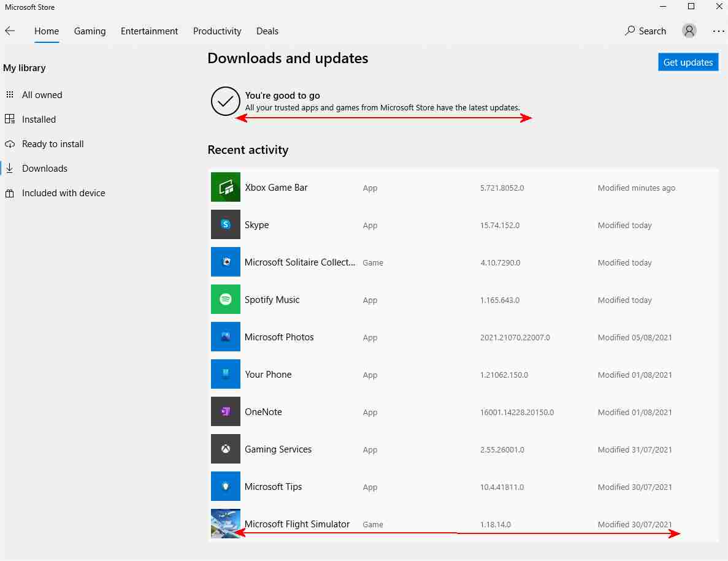The image size is (728, 561).
Task: Click version number 4.10.7290.0
Action: coord(500,262)
